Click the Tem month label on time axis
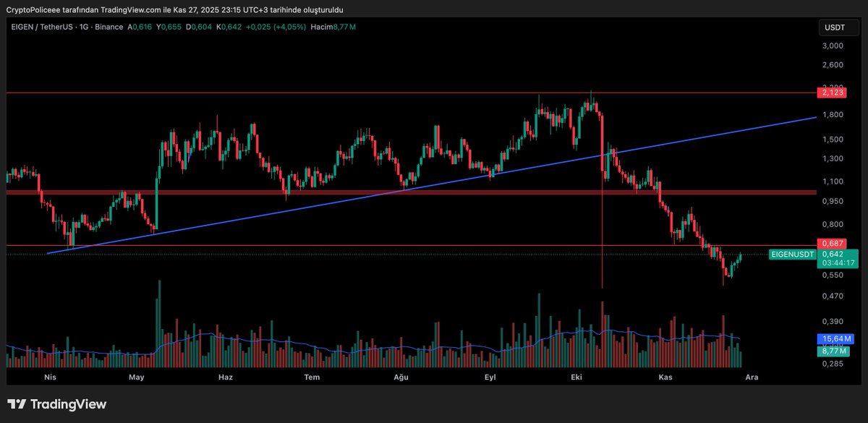Viewport: 868px width, 423px height. click(312, 377)
